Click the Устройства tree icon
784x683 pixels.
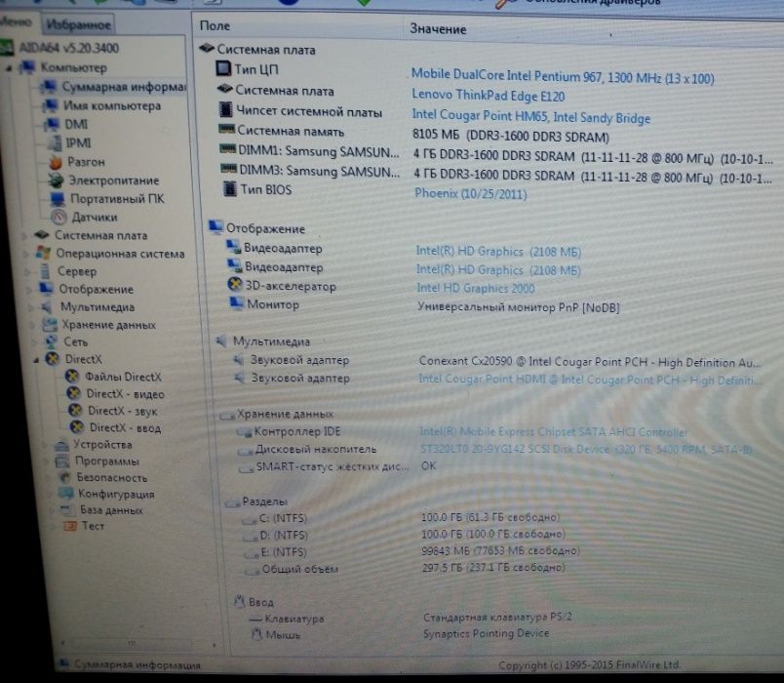[61, 445]
